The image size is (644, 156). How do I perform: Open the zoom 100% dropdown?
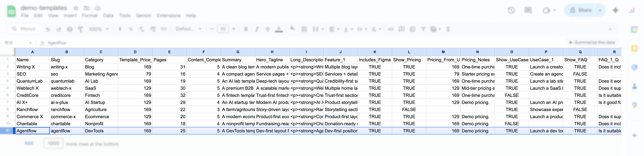99,29
